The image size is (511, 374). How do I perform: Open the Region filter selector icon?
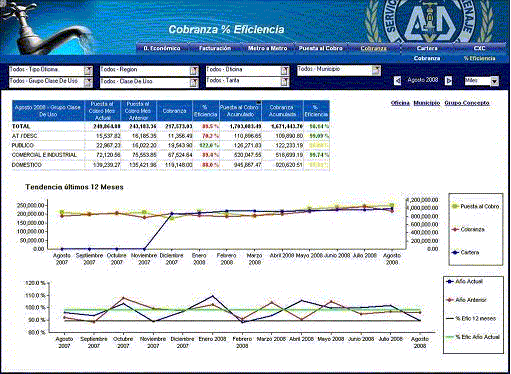(x=194, y=70)
